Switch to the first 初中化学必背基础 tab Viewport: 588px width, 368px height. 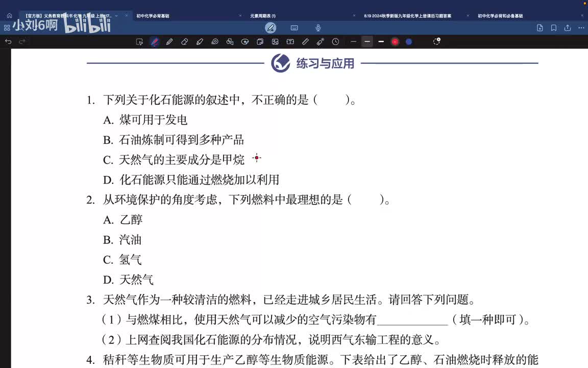[153, 16]
